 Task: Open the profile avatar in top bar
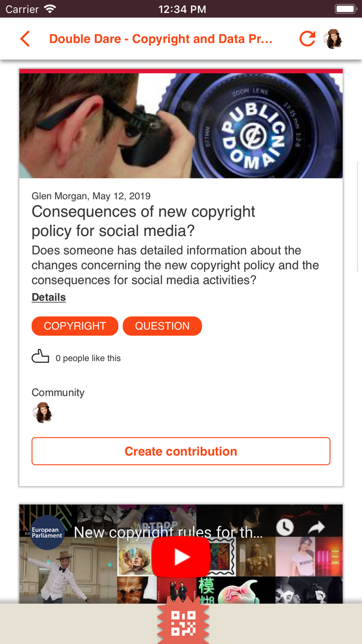tap(333, 39)
